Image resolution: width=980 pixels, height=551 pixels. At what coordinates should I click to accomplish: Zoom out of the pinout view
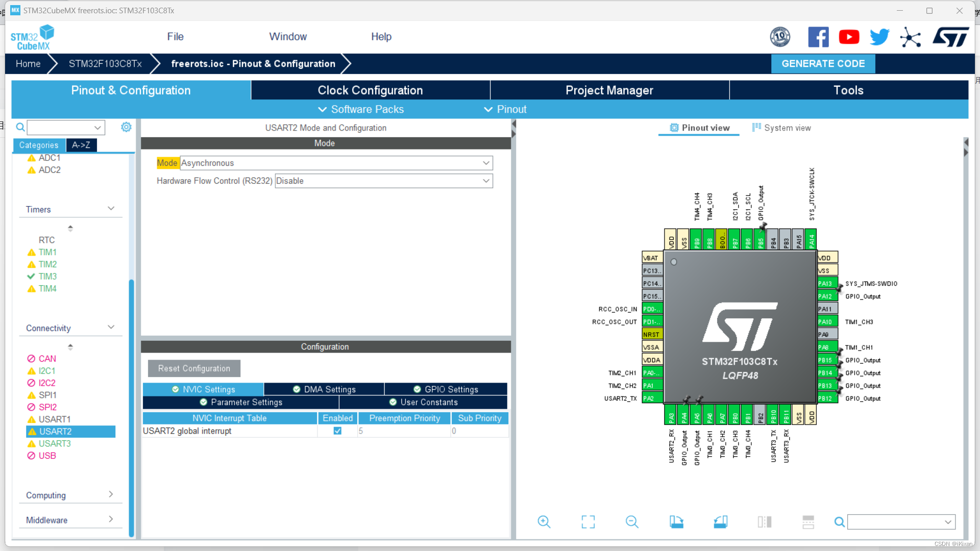pos(632,521)
